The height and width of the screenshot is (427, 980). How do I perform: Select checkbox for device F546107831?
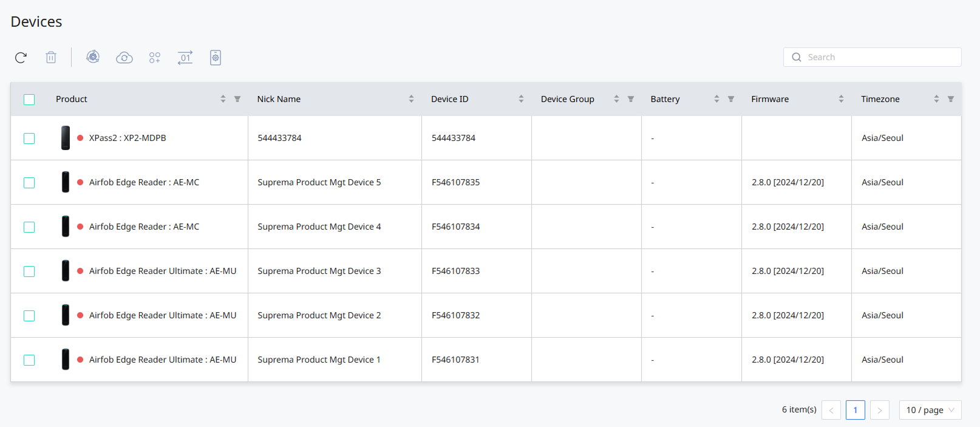tap(29, 360)
